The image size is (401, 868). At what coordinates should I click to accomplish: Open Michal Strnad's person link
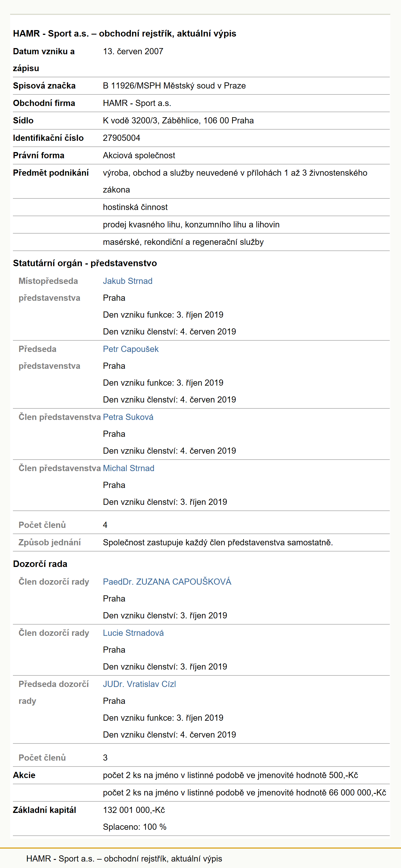(129, 468)
